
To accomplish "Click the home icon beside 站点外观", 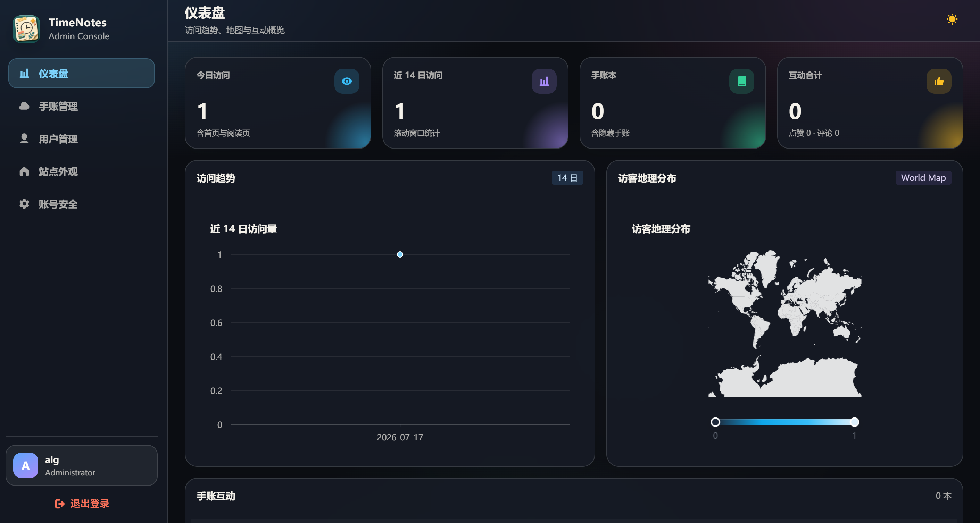I will point(24,171).
